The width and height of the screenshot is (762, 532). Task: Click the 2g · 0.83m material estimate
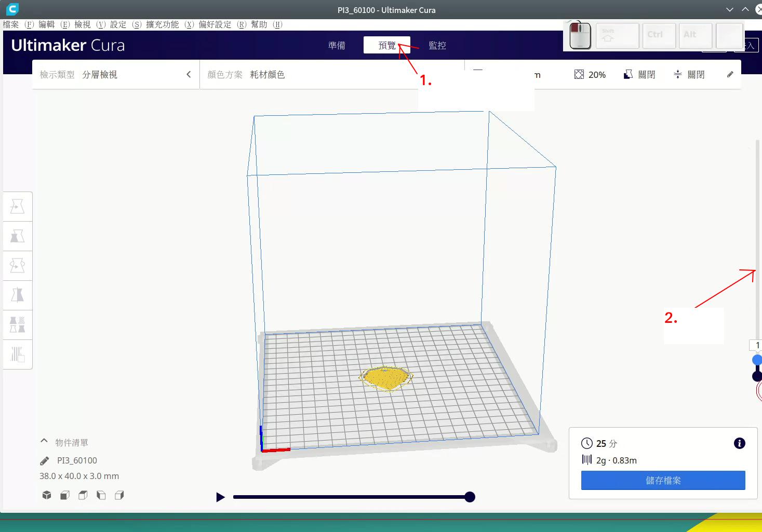point(617,460)
